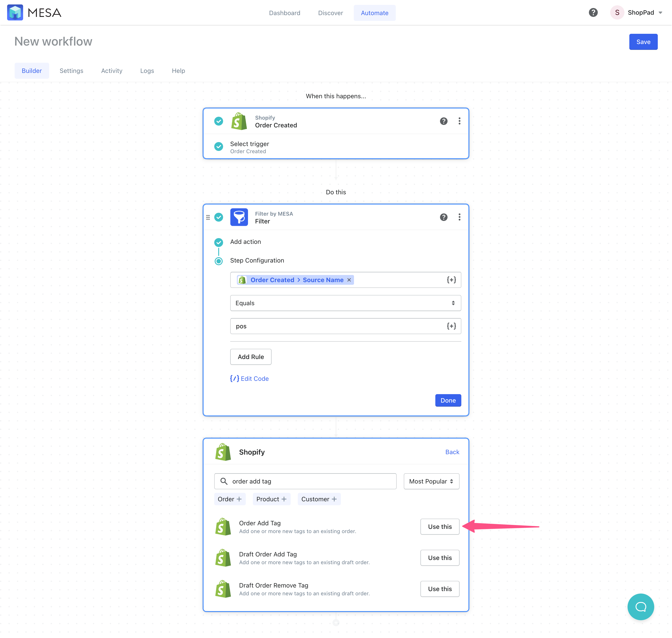Screen dimensions: 672x638
Task: Click the pos value input field
Action: (x=345, y=326)
